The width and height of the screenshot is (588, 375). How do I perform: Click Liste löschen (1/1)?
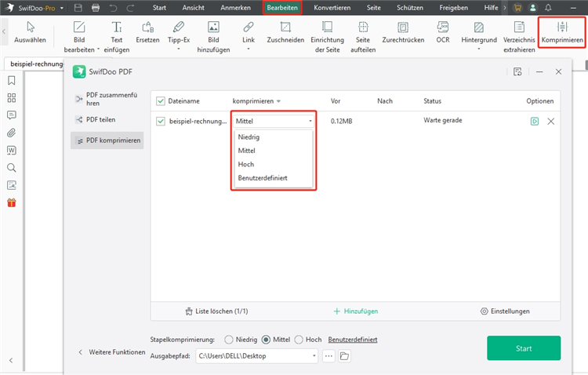point(216,311)
